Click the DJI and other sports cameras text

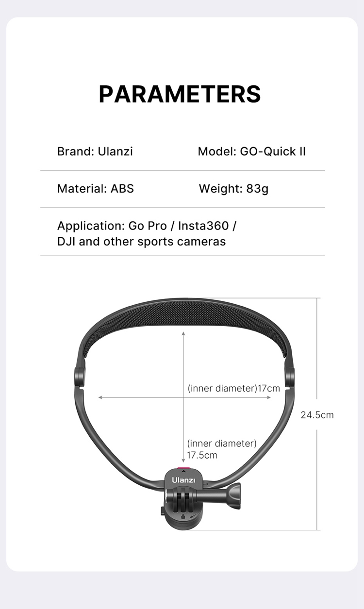click(141, 242)
